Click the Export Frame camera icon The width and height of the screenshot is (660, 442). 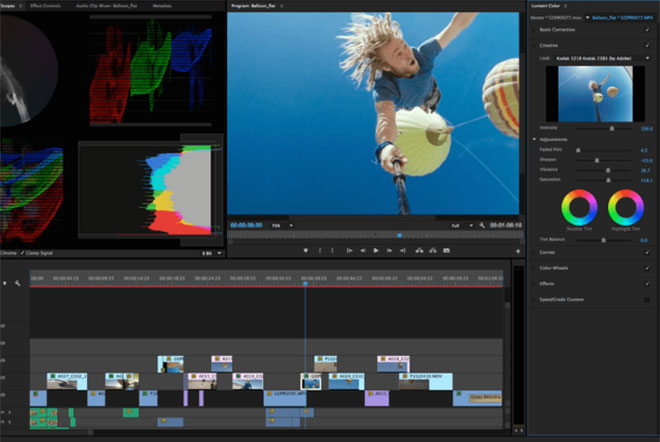pyautogui.click(x=447, y=250)
